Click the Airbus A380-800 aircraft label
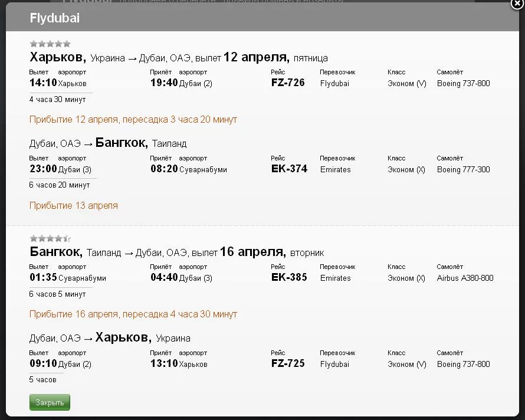Viewport: 525px width, 420px height. [x=465, y=278]
